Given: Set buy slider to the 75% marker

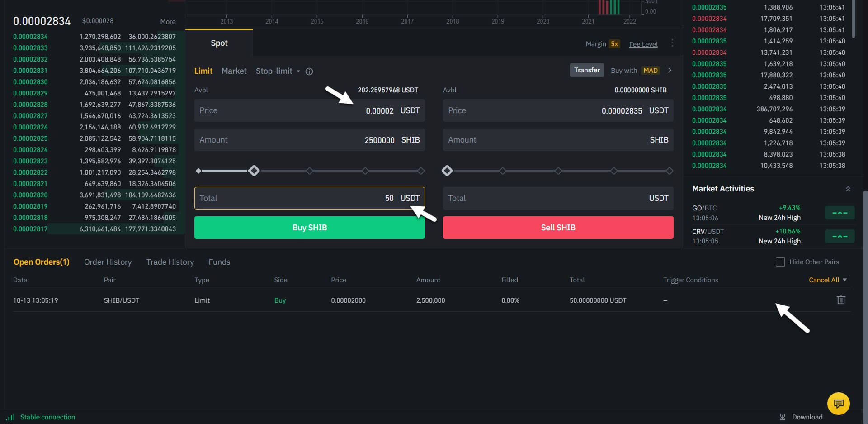Looking at the screenshot, I should 365,171.
